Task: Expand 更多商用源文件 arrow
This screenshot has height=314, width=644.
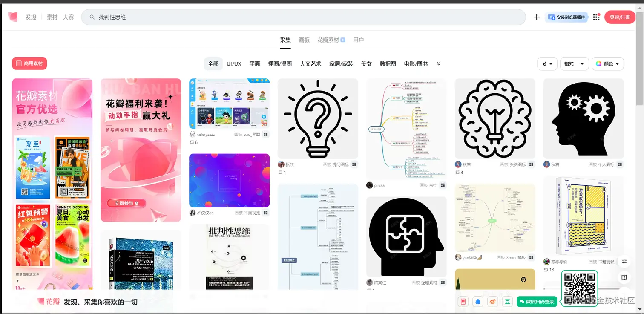Action: (17, 281)
